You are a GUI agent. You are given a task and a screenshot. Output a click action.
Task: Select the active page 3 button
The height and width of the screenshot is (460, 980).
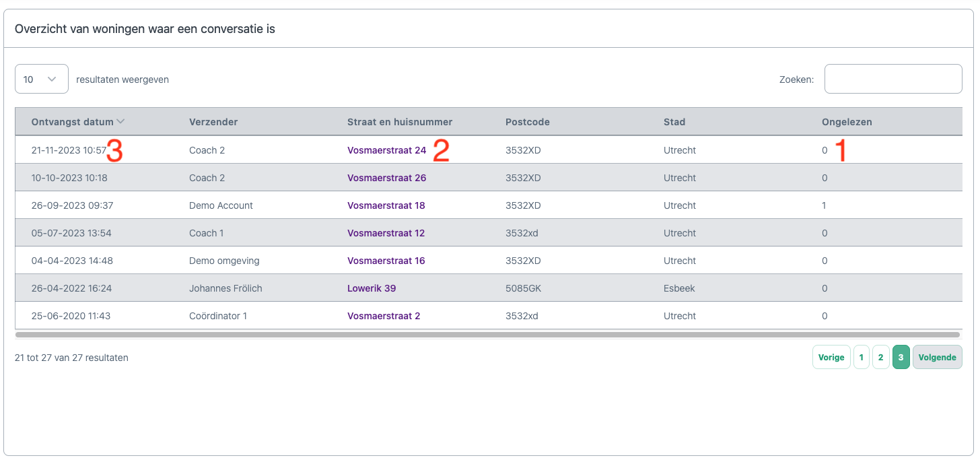coord(901,357)
